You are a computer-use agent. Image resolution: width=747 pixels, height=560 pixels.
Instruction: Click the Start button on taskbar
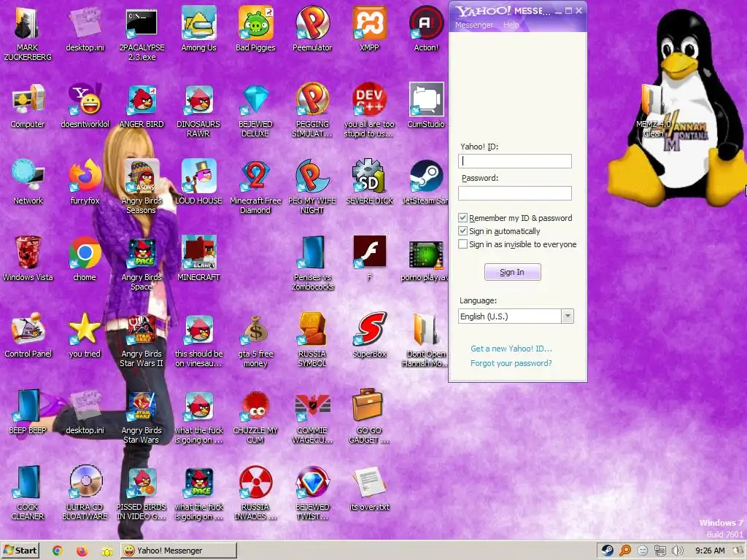[x=20, y=551]
